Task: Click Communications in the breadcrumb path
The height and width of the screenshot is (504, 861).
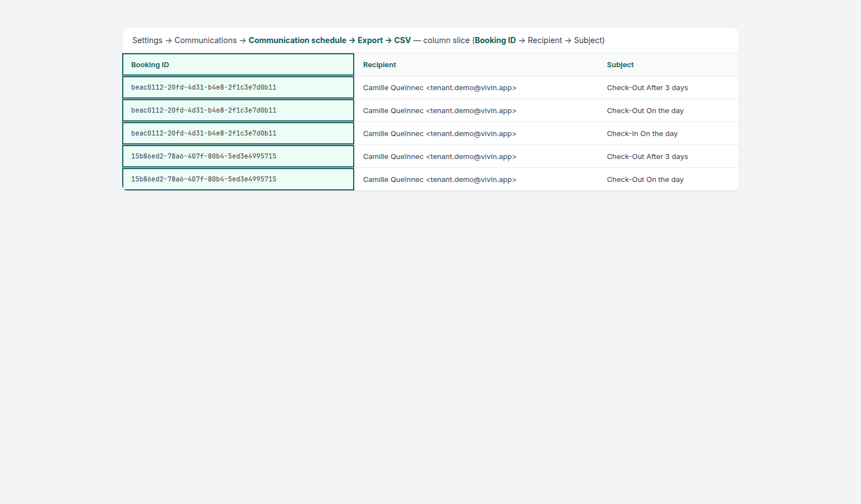Action: (x=206, y=40)
